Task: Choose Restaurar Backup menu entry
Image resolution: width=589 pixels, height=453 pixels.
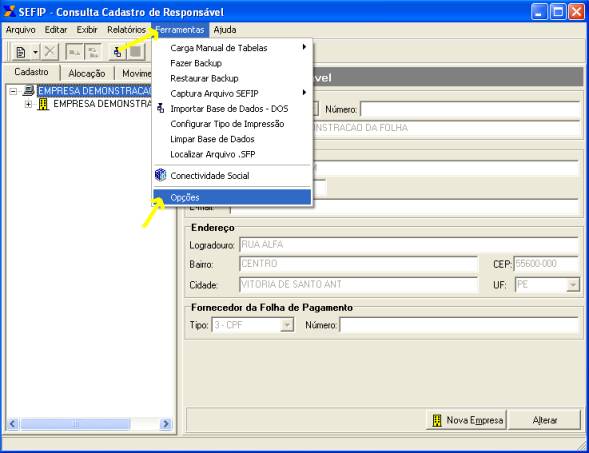Action: [232, 78]
